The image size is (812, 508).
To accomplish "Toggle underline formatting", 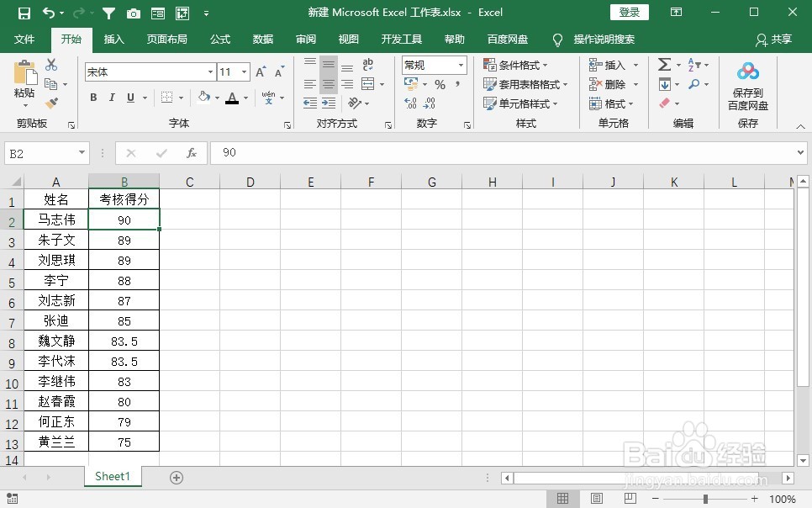I will [x=130, y=97].
